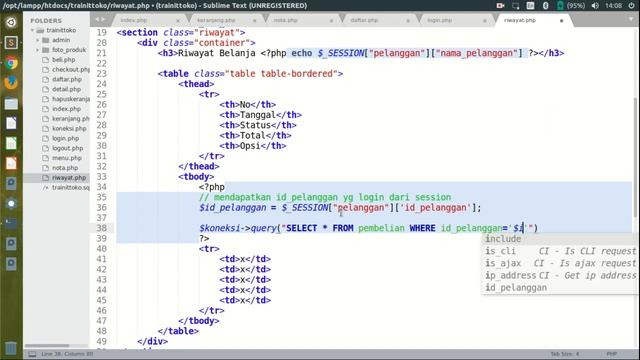Screen dimensions: 640x360
Task: Collapse the trainittoko folder
Action: [32, 30]
